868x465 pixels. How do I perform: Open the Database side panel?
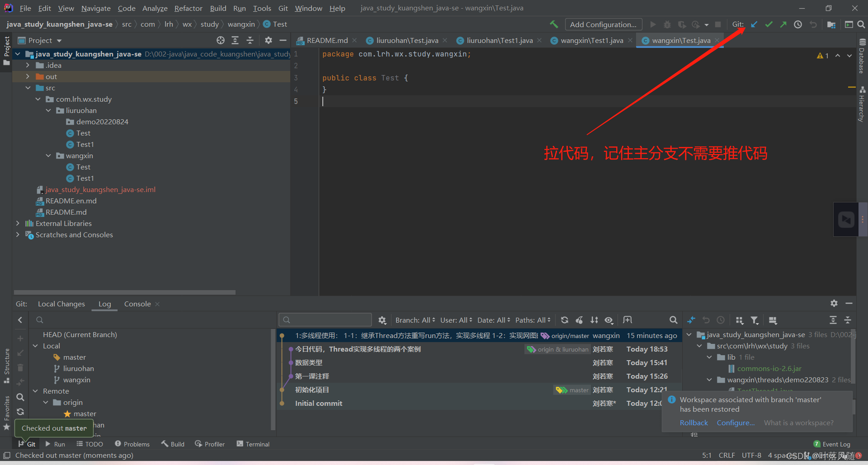click(x=862, y=56)
